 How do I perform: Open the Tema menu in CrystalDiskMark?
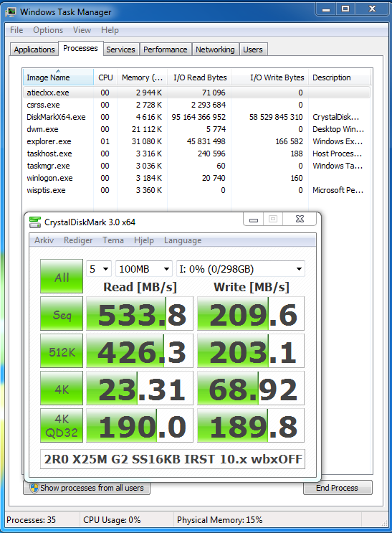click(x=113, y=240)
